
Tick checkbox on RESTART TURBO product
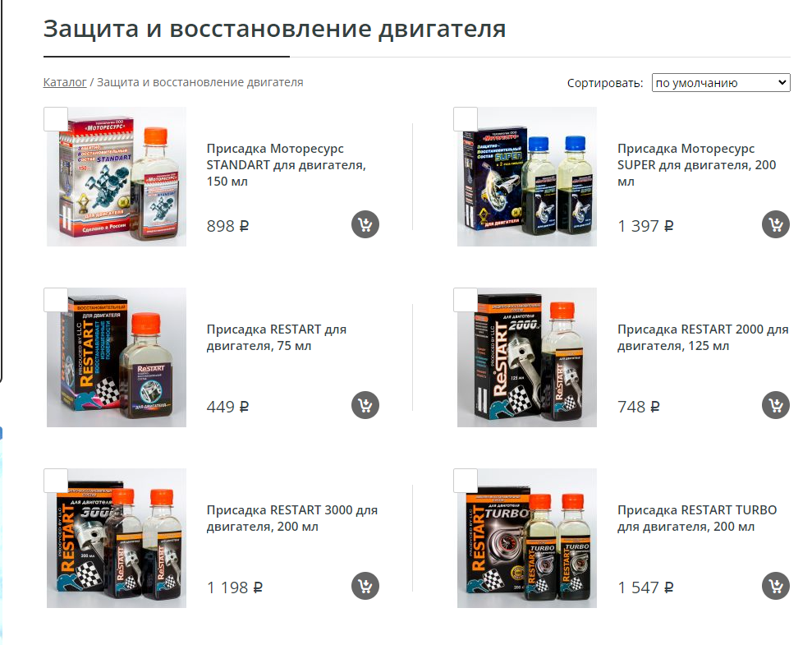(x=465, y=481)
